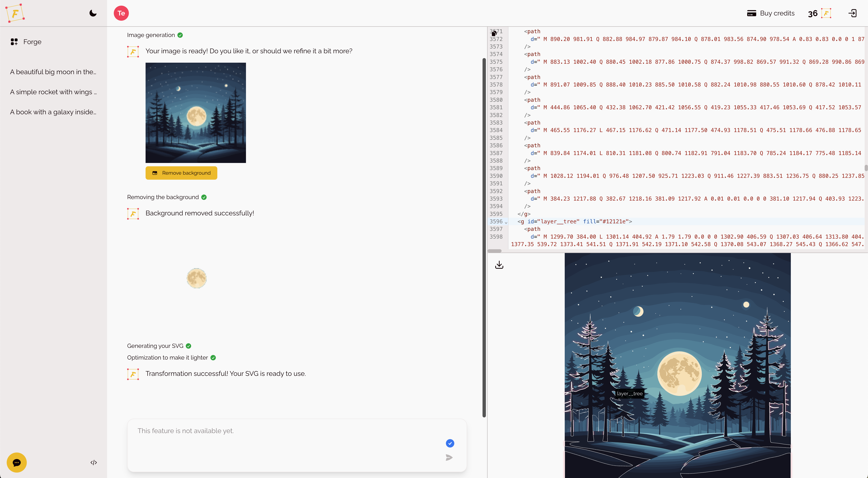Open the chat support bubble
The height and width of the screenshot is (478, 868).
click(x=17, y=462)
